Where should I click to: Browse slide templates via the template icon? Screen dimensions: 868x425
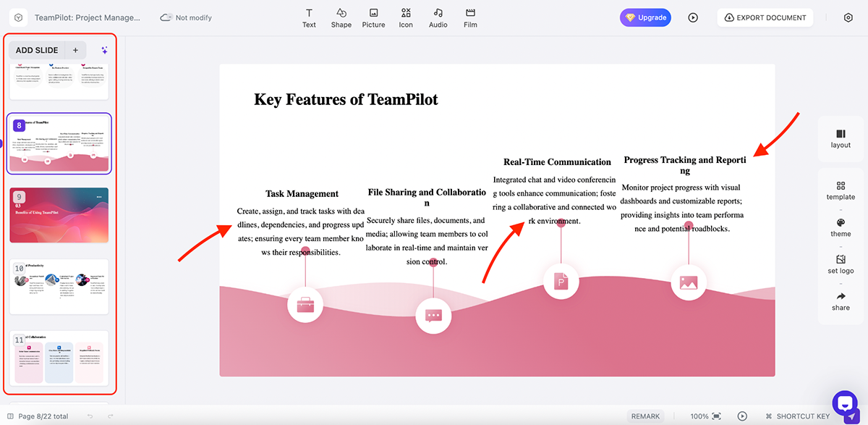coord(840,190)
